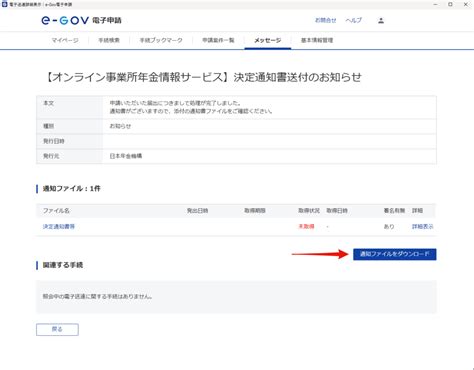This screenshot has height=370, width=474.
Task: Click the 発行元 row label
Action: pyautogui.click(x=51, y=156)
